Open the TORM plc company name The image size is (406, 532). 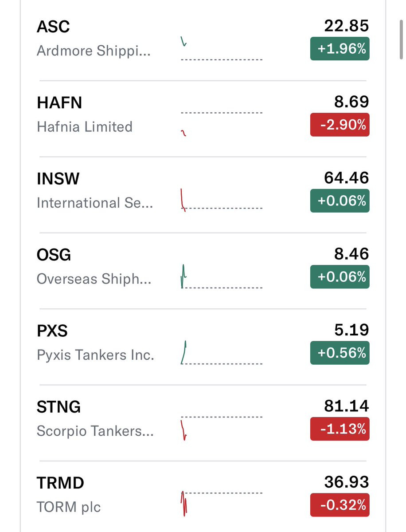tap(68, 507)
